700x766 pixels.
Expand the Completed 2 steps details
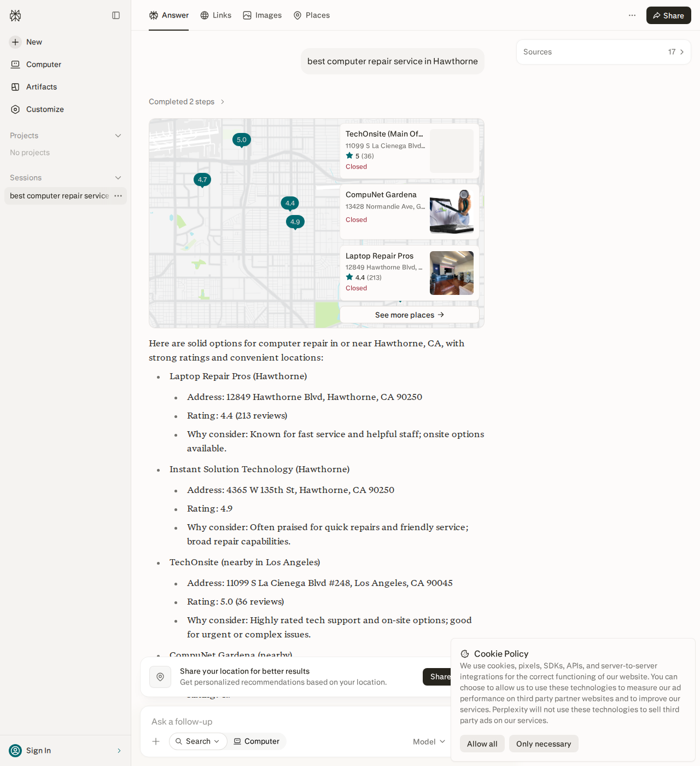tap(187, 102)
